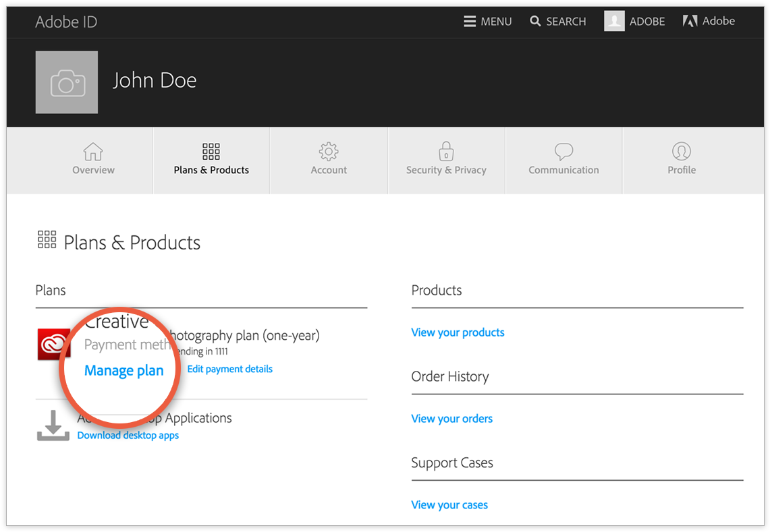
Task: Click the 'ending in 1111' payment text
Action: [201, 351]
